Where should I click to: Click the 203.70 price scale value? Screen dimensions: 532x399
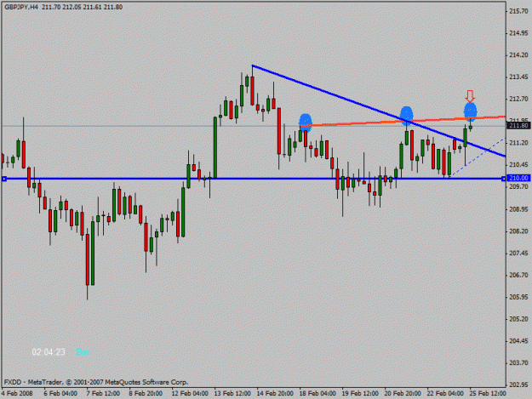click(518, 363)
